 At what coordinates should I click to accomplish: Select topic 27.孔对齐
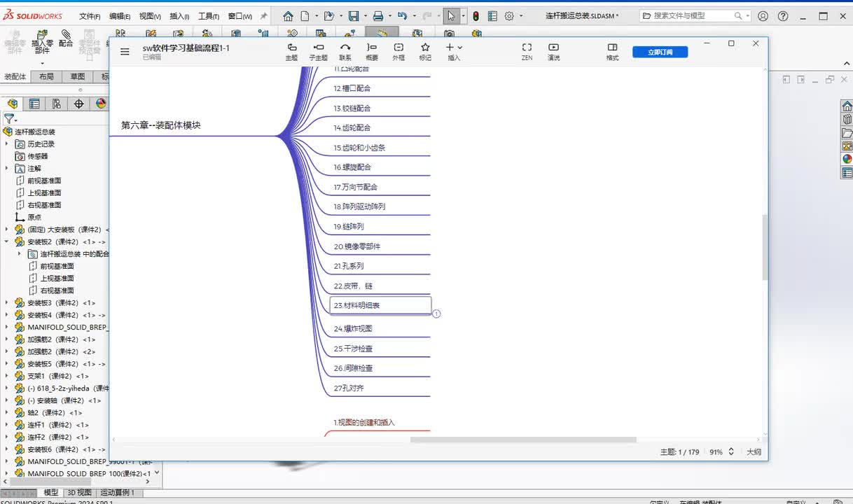pos(349,388)
